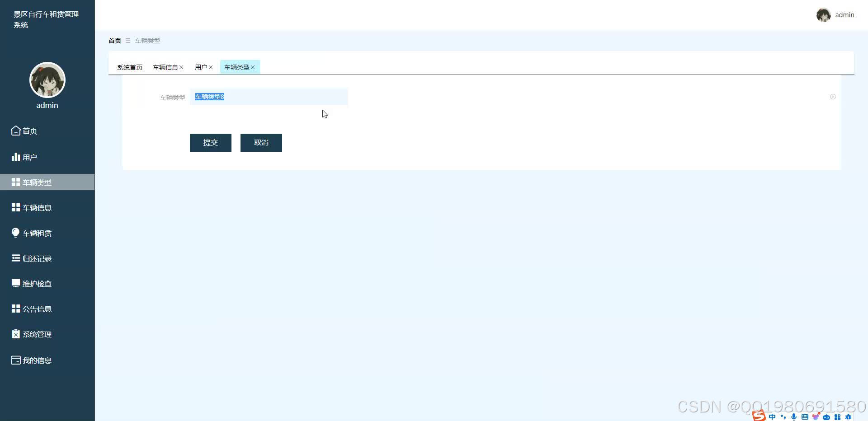Screen dimensions: 868x421
Task: Click the 提交 submit button
Action: click(x=211, y=143)
